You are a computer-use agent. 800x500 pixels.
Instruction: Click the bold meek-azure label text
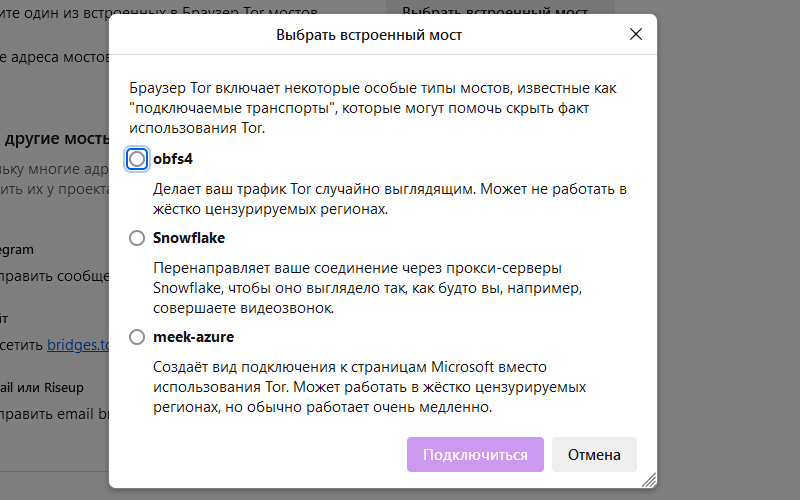[x=193, y=337]
